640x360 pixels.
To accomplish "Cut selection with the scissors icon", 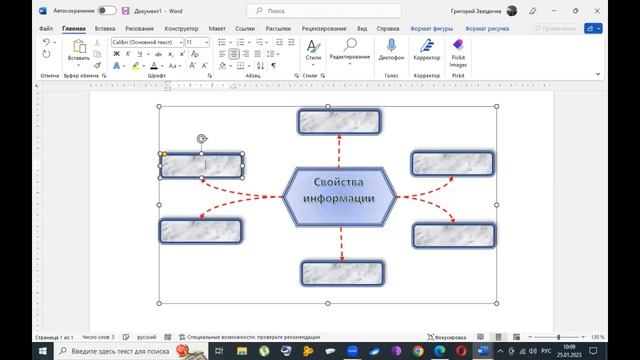I will coord(97,43).
